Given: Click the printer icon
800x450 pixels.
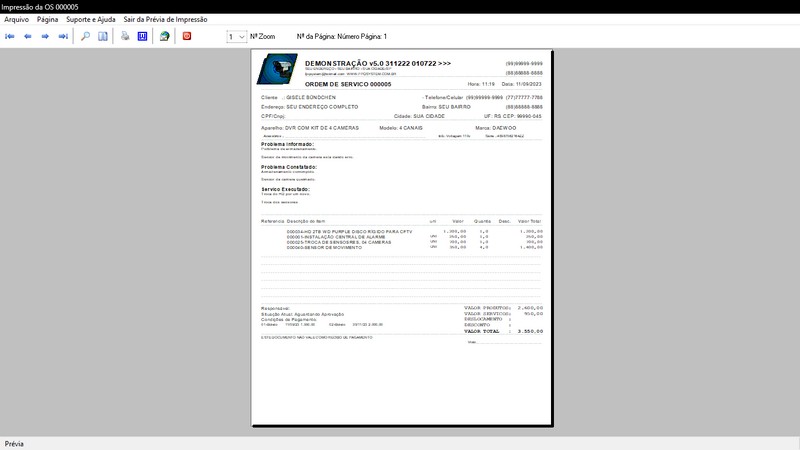Looking at the screenshot, I should 125,36.
